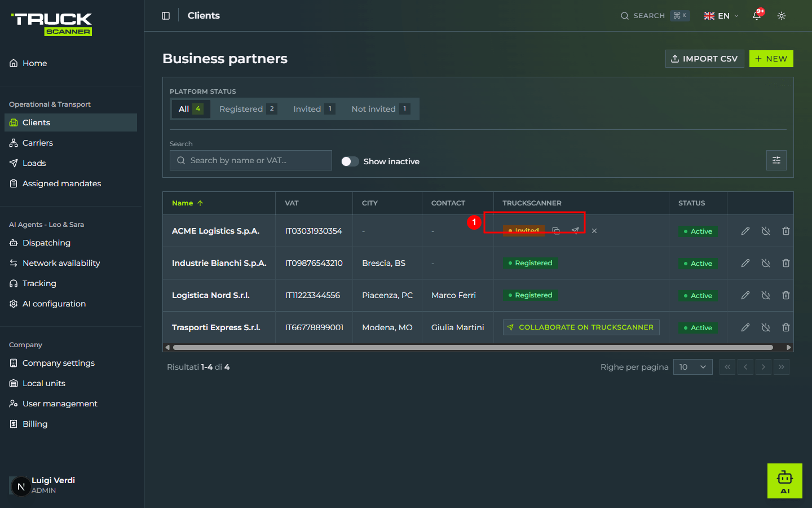Deactivate ACME Logistics S.p.A.
This screenshot has width=812, height=508.
click(766, 231)
